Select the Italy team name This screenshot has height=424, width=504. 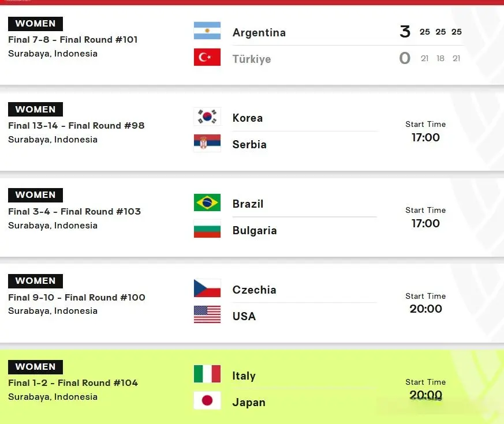[244, 376]
